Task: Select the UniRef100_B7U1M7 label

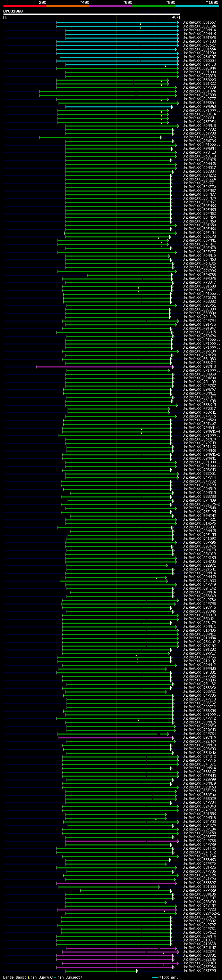Action: click(199, 948)
